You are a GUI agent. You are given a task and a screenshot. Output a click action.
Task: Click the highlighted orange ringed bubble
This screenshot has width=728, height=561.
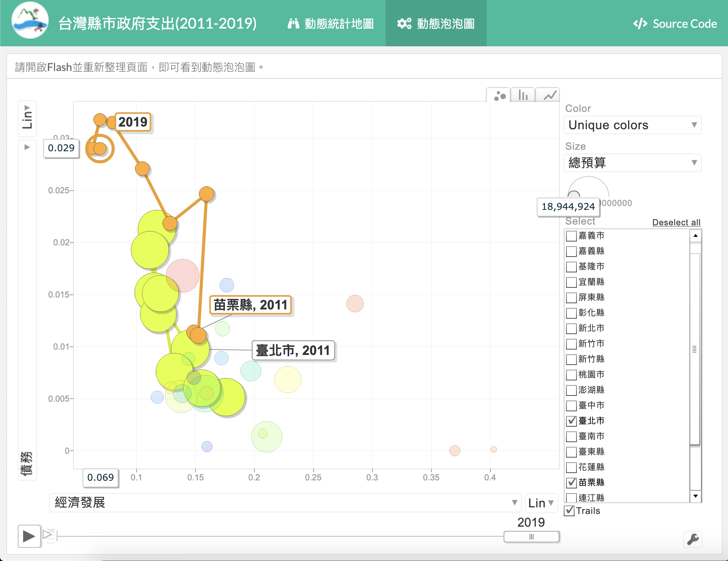click(x=100, y=149)
